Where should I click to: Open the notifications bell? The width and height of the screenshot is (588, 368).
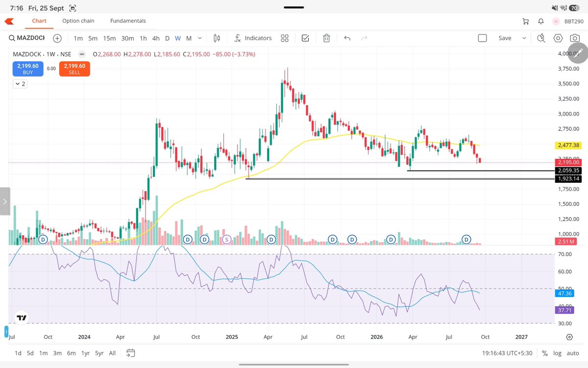(x=541, y=21)
